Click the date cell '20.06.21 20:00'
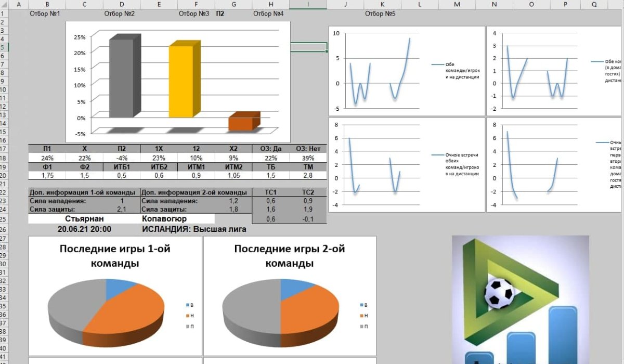624x364 pixels. click(x=84, y=229)
